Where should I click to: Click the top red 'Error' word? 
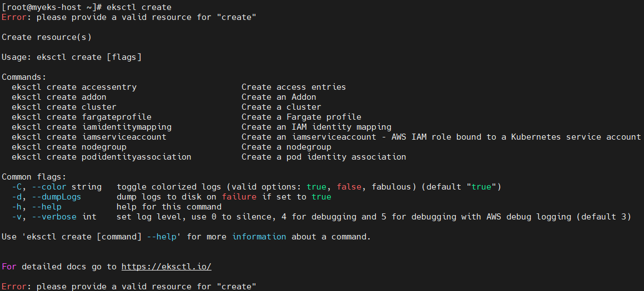(14, 17)
